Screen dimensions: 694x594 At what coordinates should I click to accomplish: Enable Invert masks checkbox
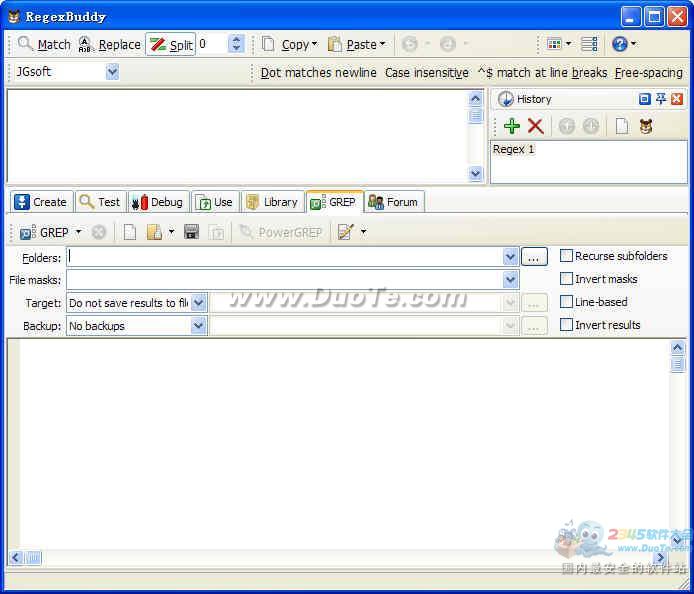click(566, 279)
